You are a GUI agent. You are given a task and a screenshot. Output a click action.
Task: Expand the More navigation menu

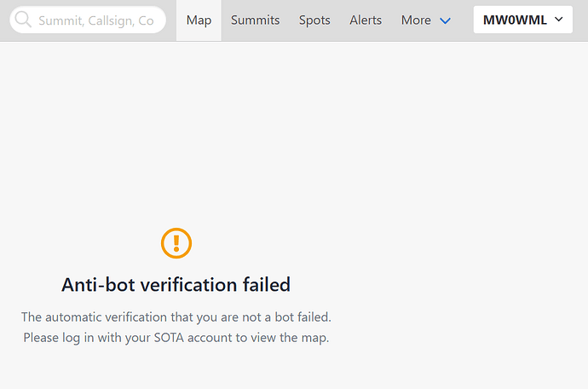(x=425, y=20)
